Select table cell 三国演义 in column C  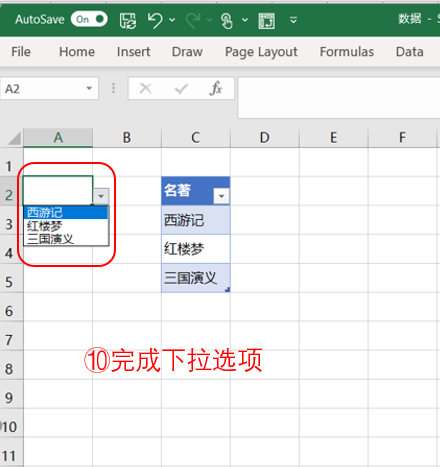point(196,278)
